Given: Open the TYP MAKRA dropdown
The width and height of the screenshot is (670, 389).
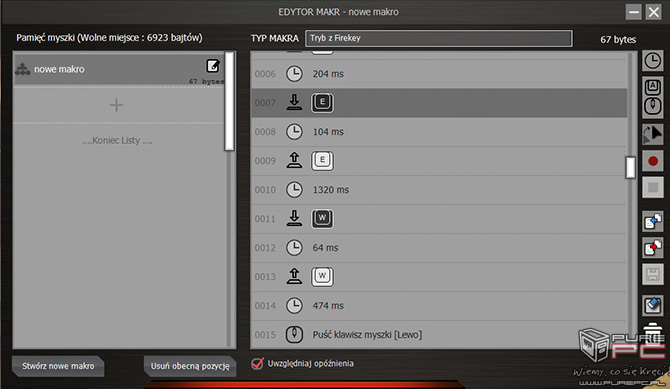Looking at the screenshot, I should (x=438, y=38).
